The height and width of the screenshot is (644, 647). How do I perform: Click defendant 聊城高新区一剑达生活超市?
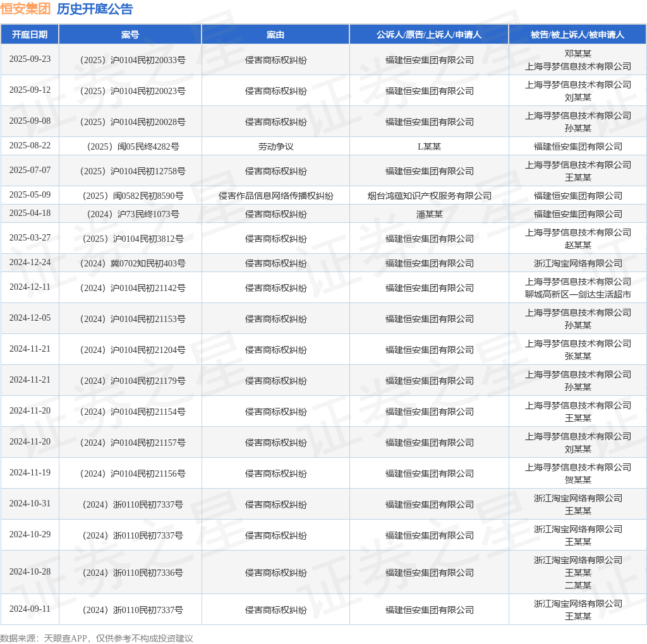point(578,294)
